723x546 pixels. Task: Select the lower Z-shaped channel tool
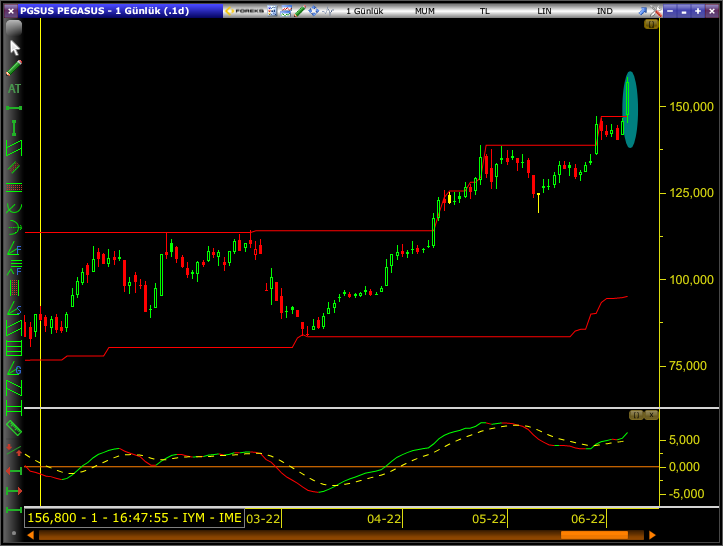14,328
